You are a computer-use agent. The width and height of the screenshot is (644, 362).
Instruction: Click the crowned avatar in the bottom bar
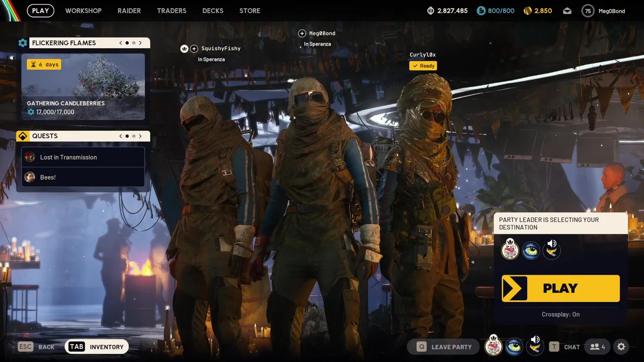point(494,346)
